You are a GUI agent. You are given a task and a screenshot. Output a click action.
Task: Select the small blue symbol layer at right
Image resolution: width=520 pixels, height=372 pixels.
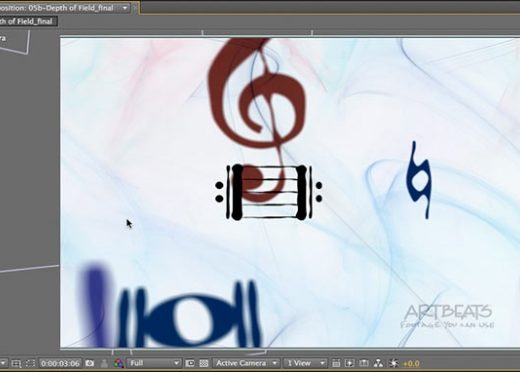[419, 180]
